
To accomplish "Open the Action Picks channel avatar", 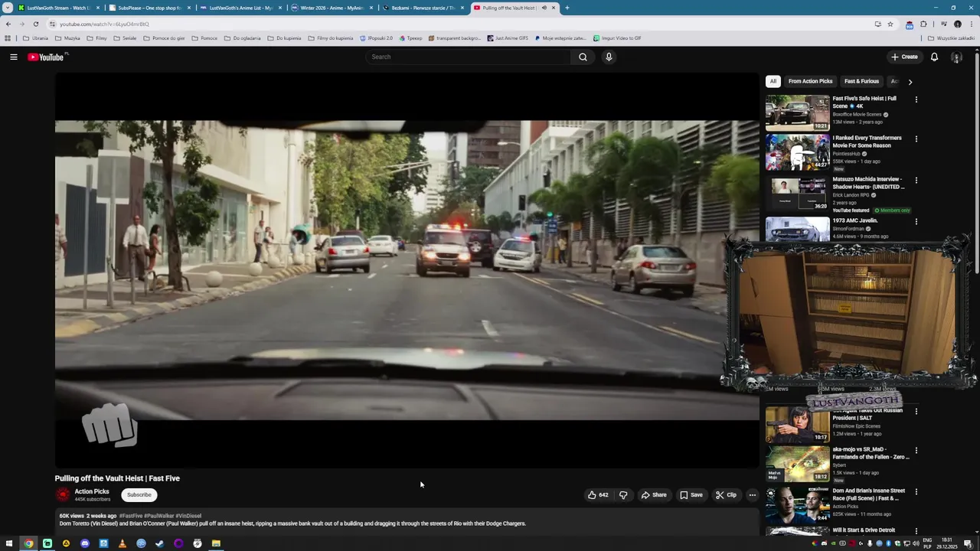I will (x=63, y=495).
